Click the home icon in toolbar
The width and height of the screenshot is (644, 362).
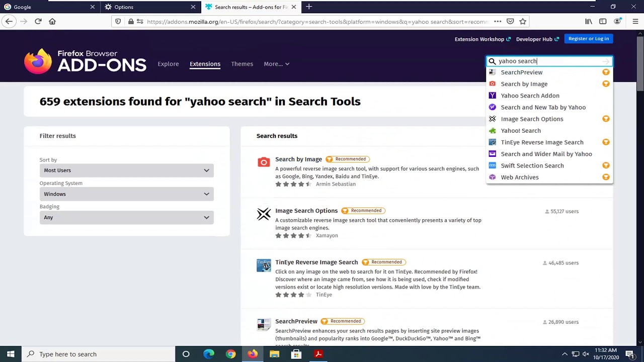pos(52,21)
